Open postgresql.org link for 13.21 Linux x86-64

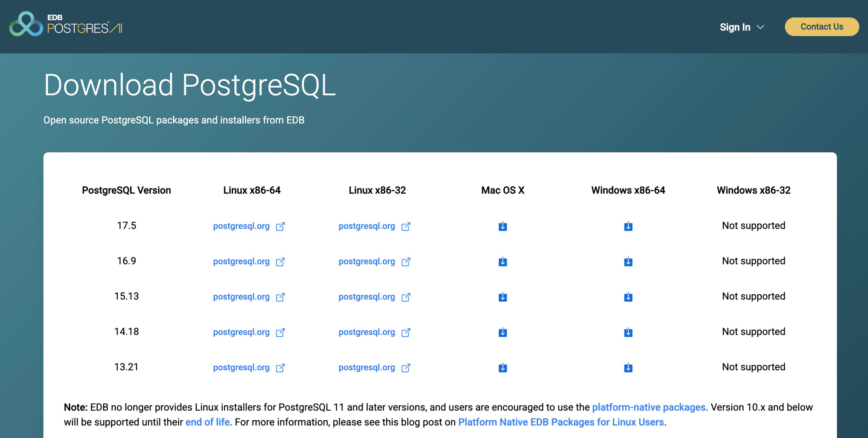click(x=249, y=368)
